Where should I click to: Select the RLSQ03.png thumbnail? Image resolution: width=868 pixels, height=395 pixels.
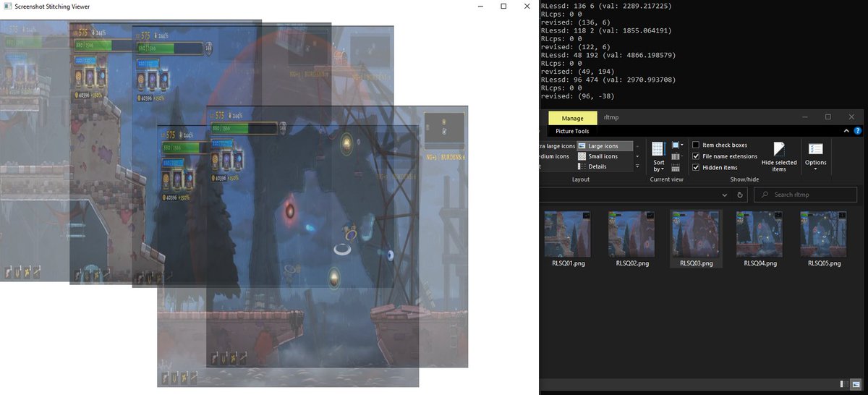pyautogui.click(x=696, y=234)
